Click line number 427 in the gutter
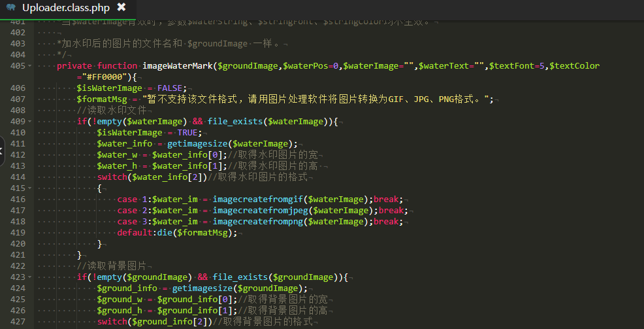Viewport: 644px width, 329px height. (x=18, y=321)
